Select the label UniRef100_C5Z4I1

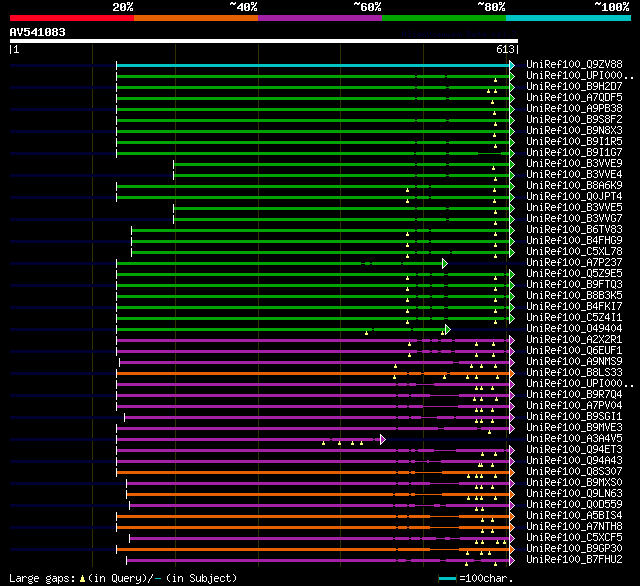(x=574, y=318)
